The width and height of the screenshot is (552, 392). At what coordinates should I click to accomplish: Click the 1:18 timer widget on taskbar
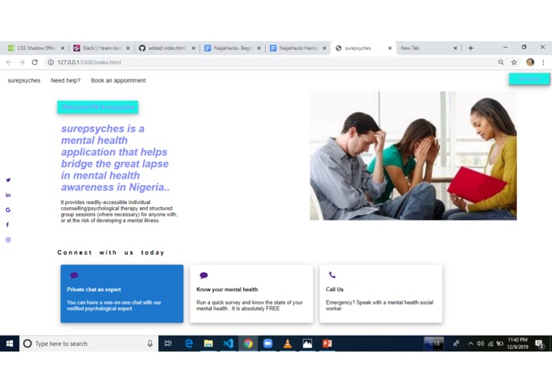pos(434,344)
